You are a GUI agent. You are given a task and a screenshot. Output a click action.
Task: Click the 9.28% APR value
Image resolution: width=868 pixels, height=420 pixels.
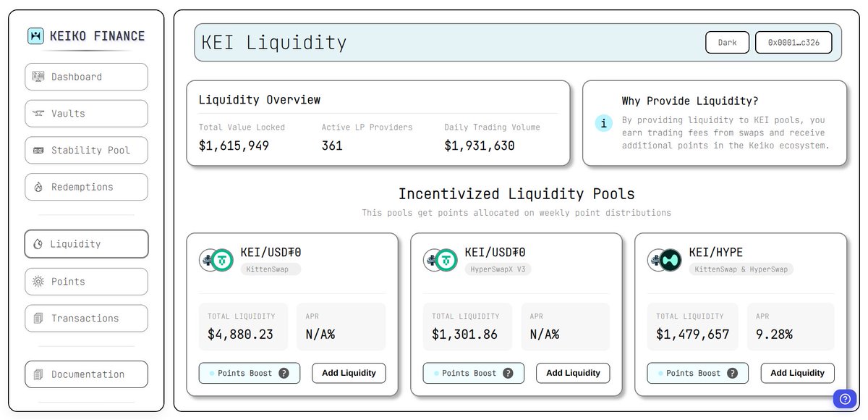coord(774,335)
